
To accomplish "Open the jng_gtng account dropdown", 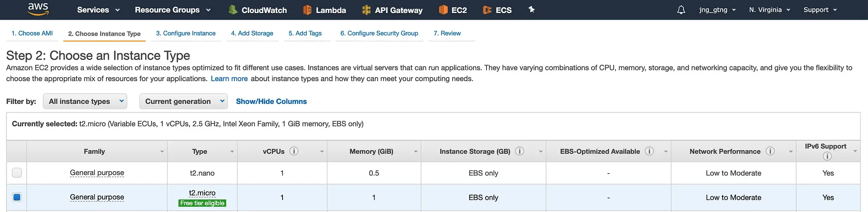I will (717, 10).
